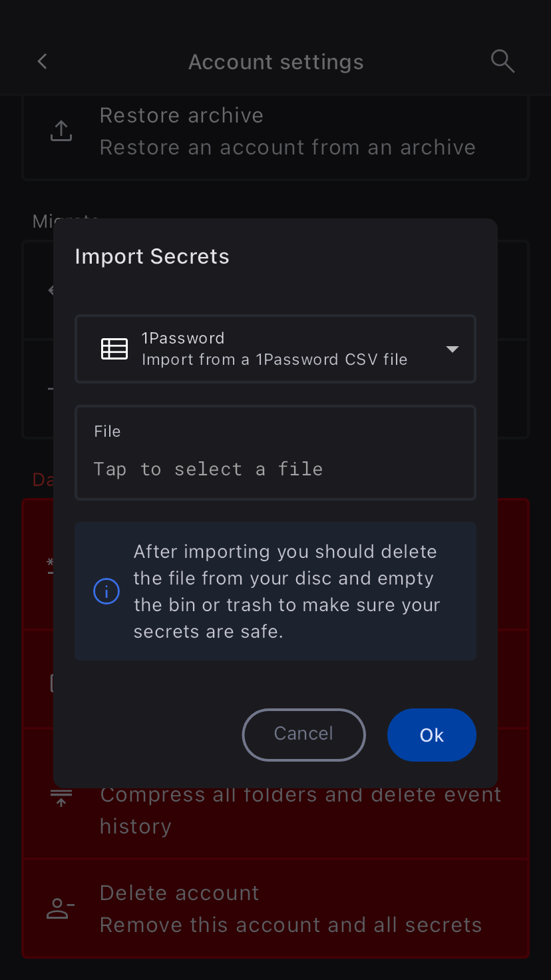The width and height of the screenshot is (551, 980).
Task: Click the Migrate section label
Action: 43,222
